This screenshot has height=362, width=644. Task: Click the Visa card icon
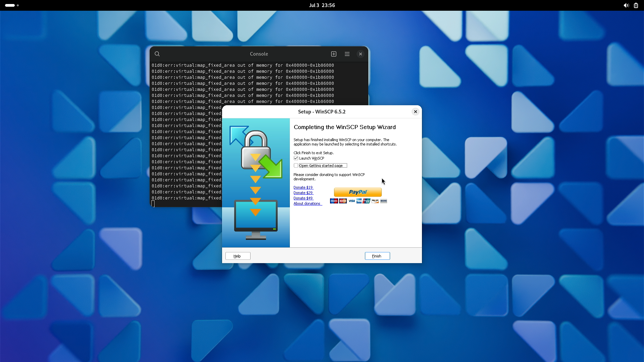coord(352,201)
